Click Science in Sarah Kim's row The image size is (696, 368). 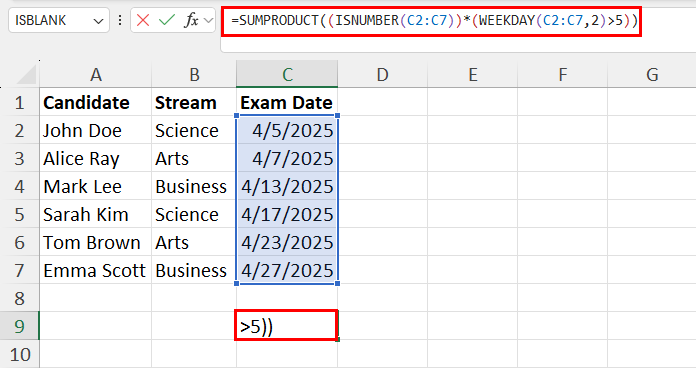(x=194, y=214)
